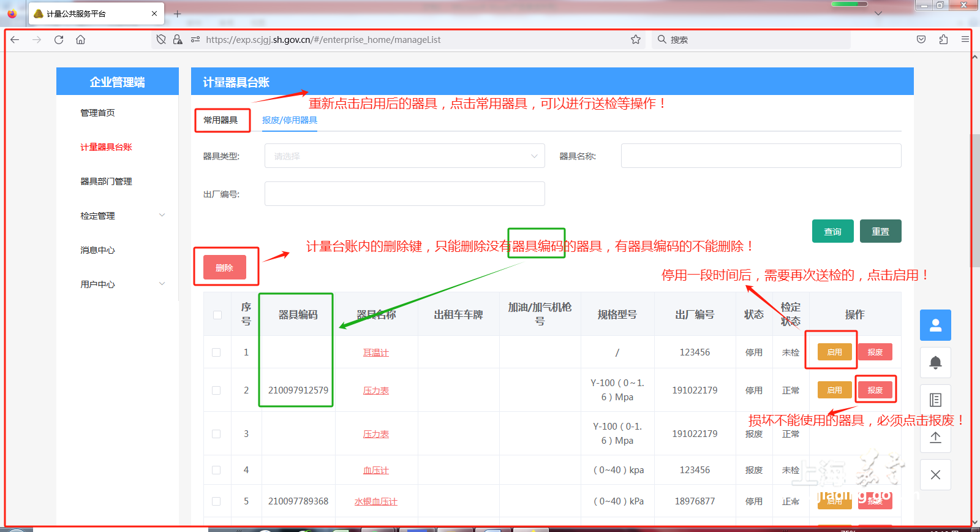Open new browser tab plus icon
Screen dimensions: 980x532
pyautogui.click(x=178, y=13)
